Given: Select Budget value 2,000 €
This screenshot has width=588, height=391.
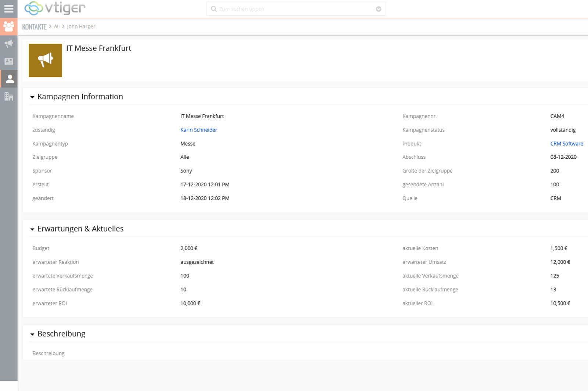Looking at the screenshot, I should pyautogui.click(x=189, y=248).
